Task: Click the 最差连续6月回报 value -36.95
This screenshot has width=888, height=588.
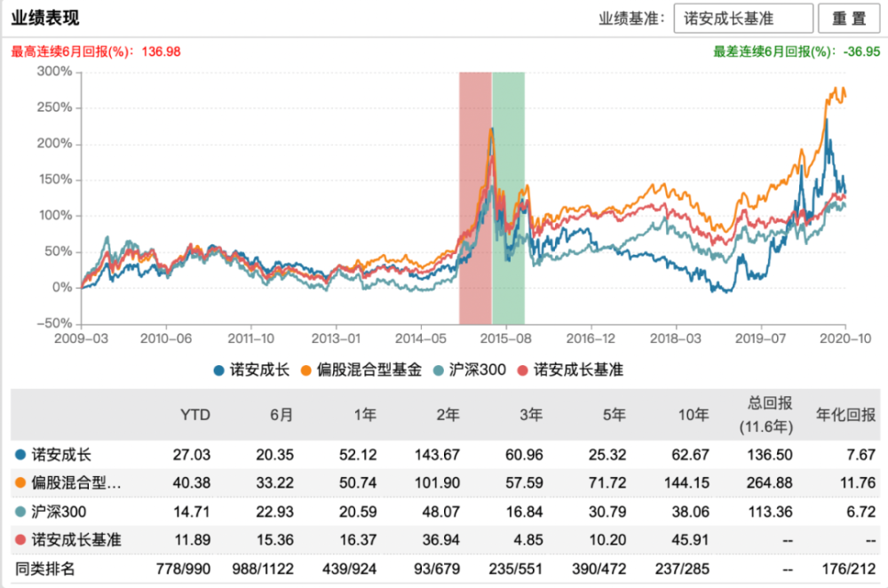Action: tap(861, 52)
